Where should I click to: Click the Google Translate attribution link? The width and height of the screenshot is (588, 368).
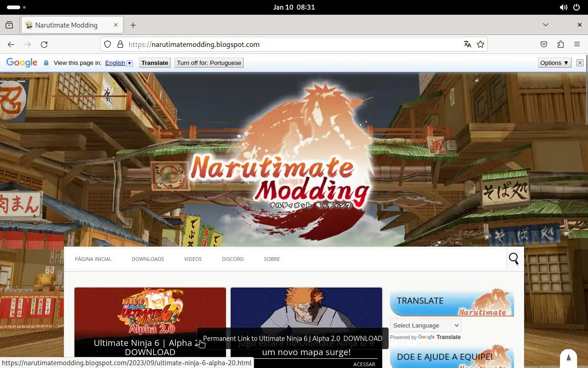(439, 337)
